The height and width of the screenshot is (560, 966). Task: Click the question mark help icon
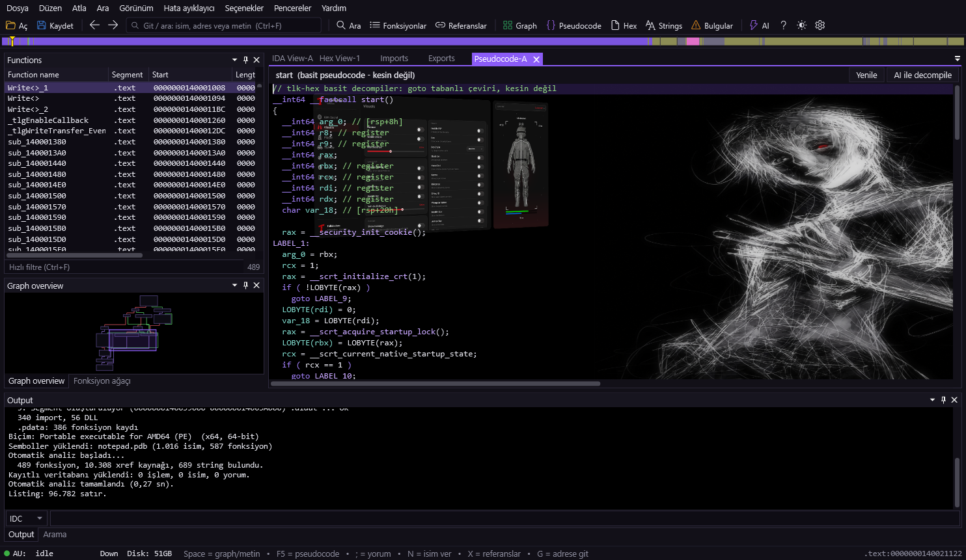coord(784,25)
